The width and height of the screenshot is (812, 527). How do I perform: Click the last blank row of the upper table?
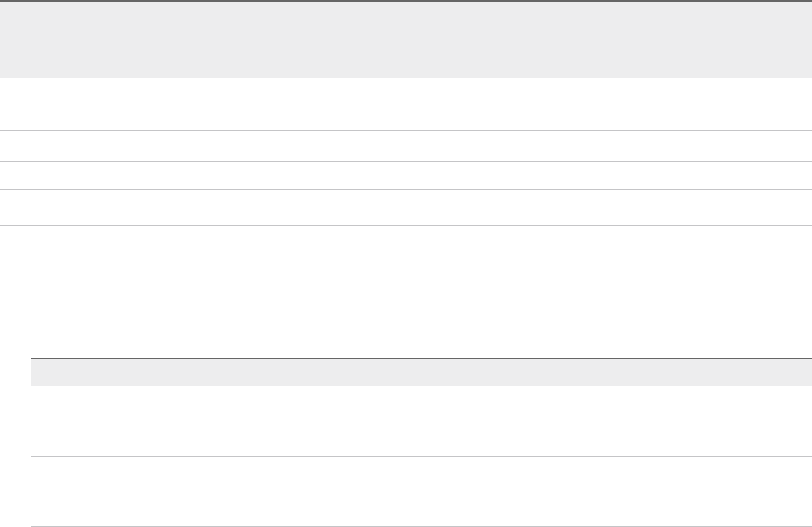pyautogui.click(x=406, y=208)
